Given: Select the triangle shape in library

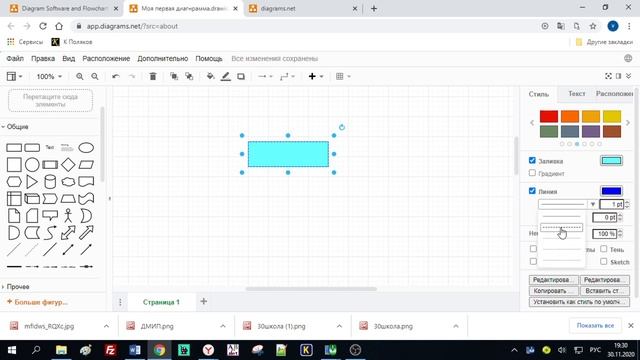Looking at the screenshot, I should click(x=32, y=182).
